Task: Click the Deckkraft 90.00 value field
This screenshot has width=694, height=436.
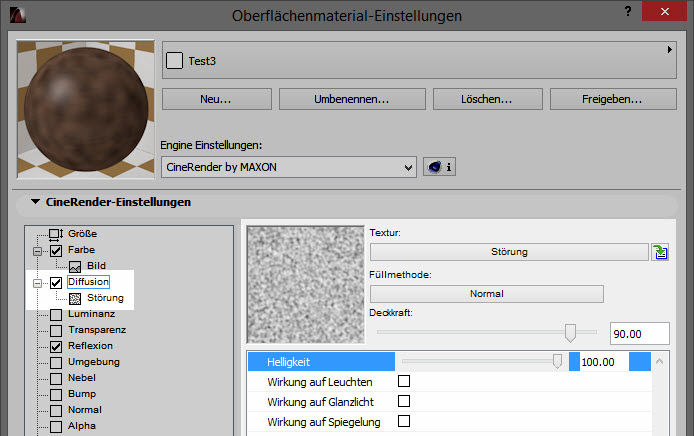Action: click(640, 334)
